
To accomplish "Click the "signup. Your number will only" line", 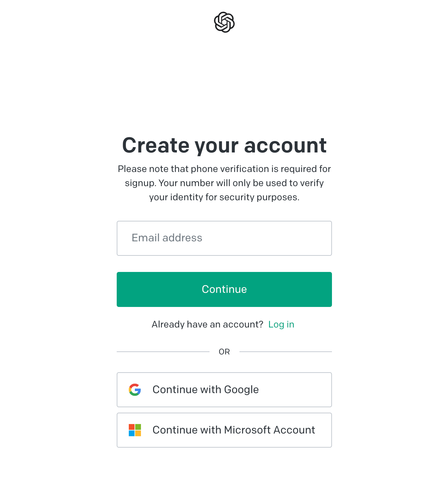I will (x=224, y=183).
